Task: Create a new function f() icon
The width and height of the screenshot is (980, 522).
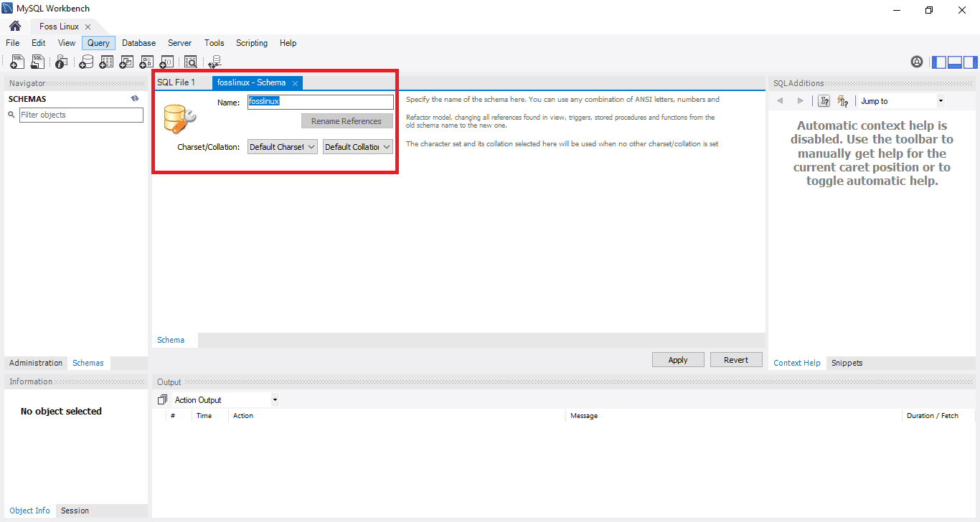Action: click(167, 62)
